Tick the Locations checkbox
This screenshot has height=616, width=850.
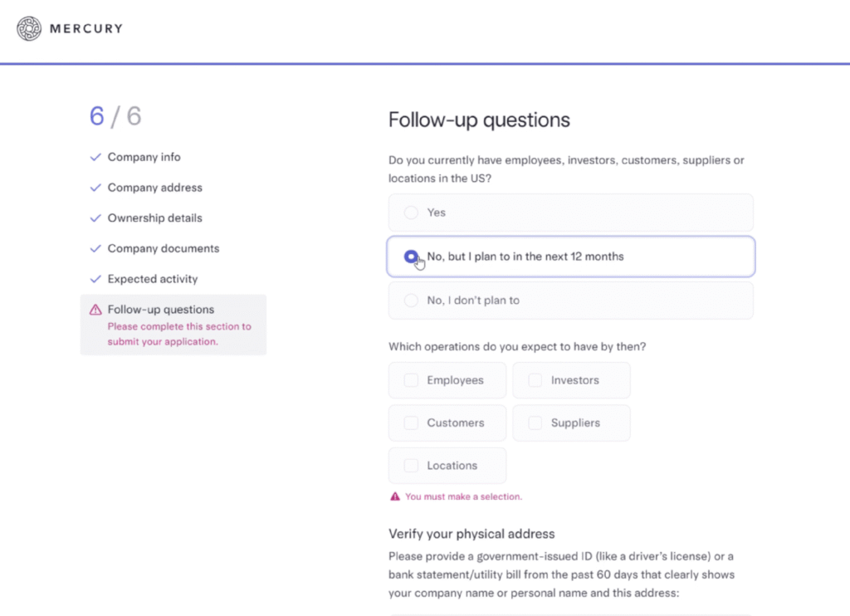(411, 466)
